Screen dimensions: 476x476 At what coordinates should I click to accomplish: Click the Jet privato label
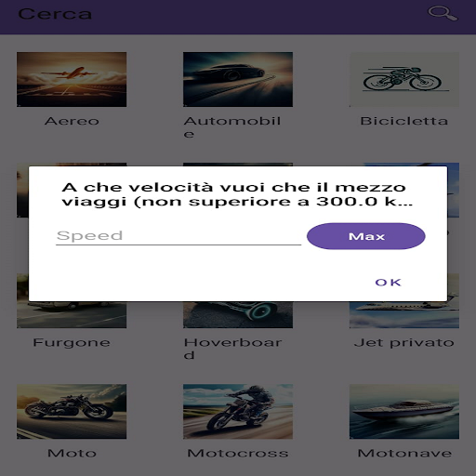[x=404, y=343]
